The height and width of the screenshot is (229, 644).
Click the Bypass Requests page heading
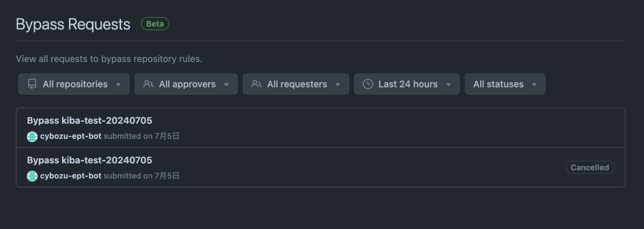point(73,24)
